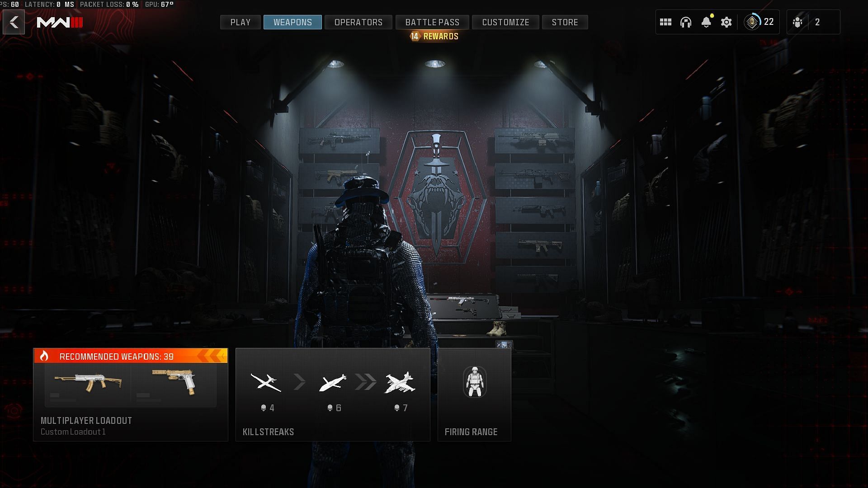Click the social/friends list icon
868x488 pixels.
[x=798, y=22]
